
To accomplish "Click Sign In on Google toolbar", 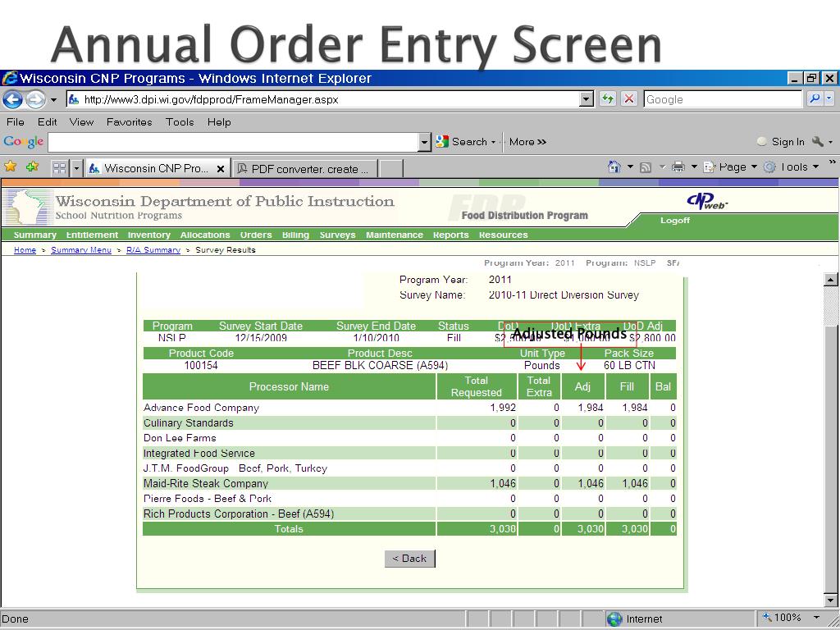I will tap(781, 142).
